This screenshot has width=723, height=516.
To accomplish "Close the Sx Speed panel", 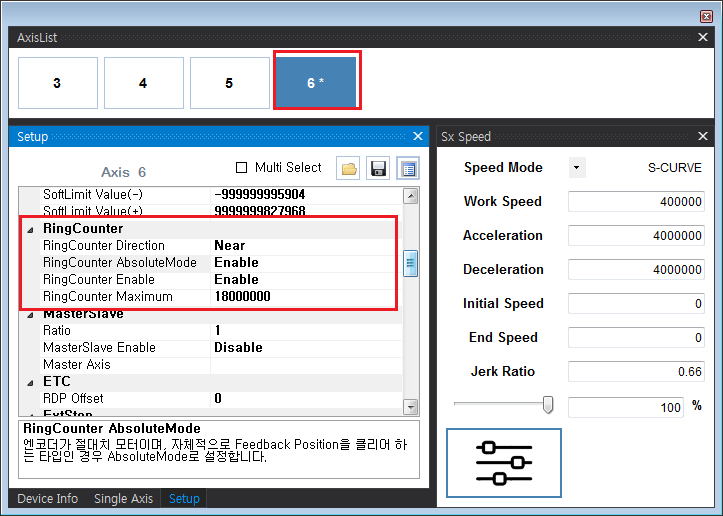I will [x=703, y=136].
